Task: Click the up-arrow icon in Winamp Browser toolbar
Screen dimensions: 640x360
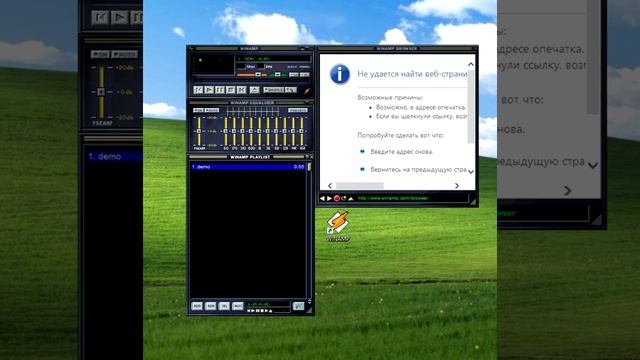Action: click(351, 198)
